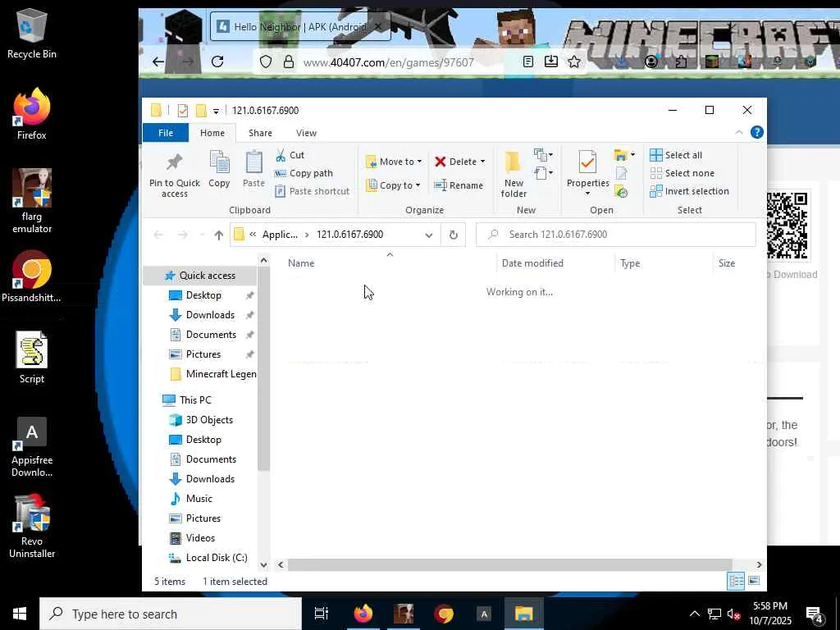840x630 pixels.
Task: Click the Properties quick access toolbar icon
Action: coord(183,111)
